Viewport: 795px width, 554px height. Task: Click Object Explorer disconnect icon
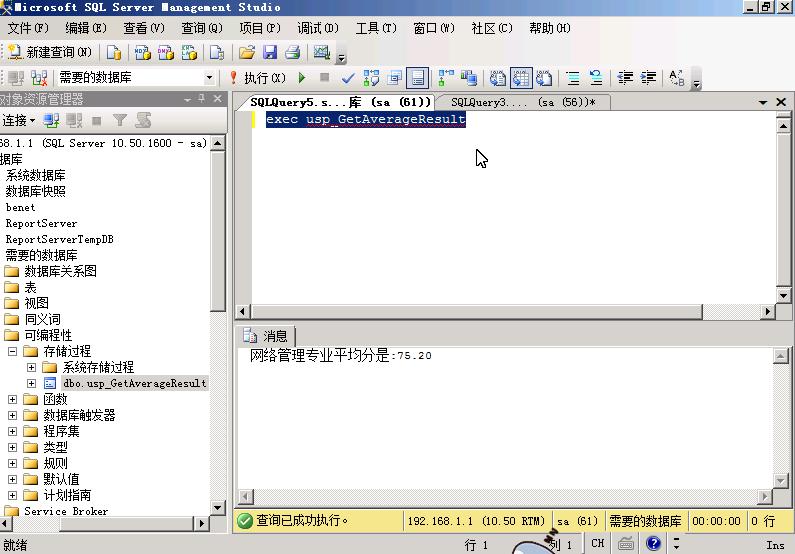(74, 120)
